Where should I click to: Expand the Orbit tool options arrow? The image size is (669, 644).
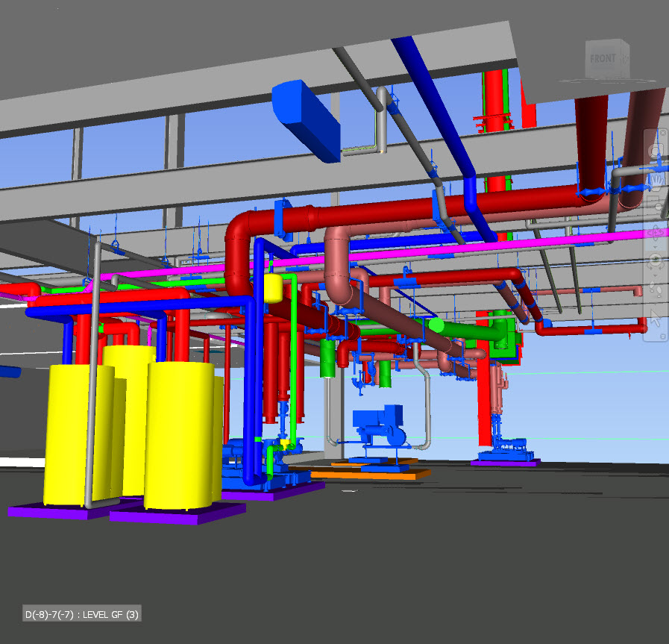pyautogui.click(x=656, y=247)
